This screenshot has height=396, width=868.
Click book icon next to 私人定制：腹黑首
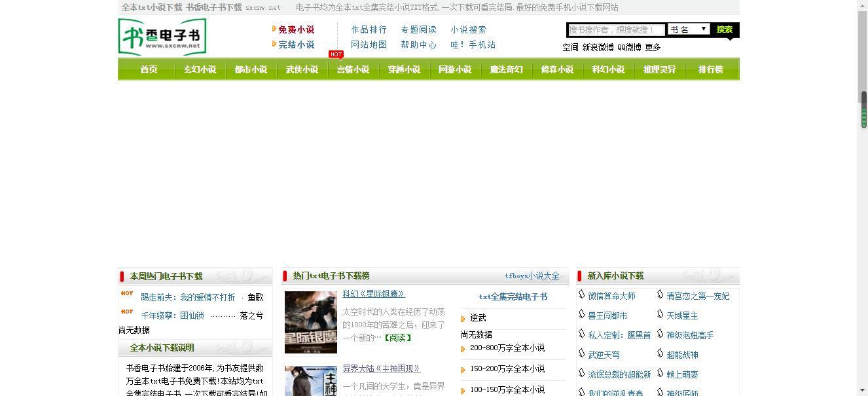point(581,334)
